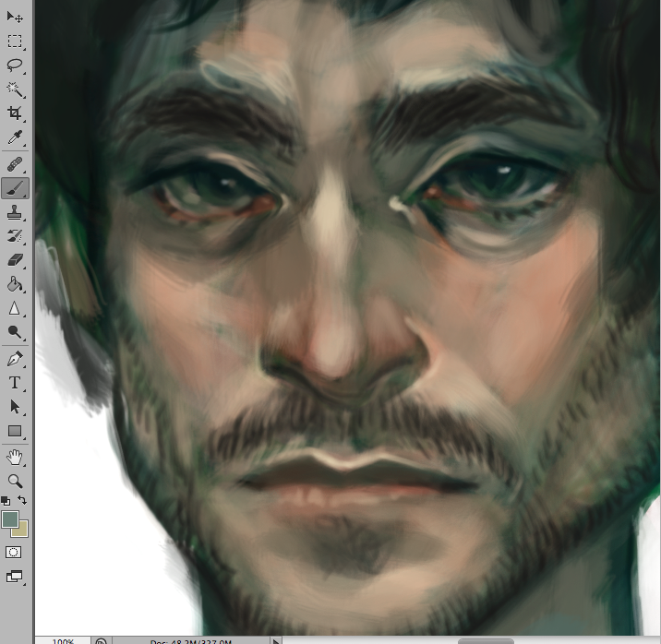Click the Doc size status text

click(x=190, y=640)
